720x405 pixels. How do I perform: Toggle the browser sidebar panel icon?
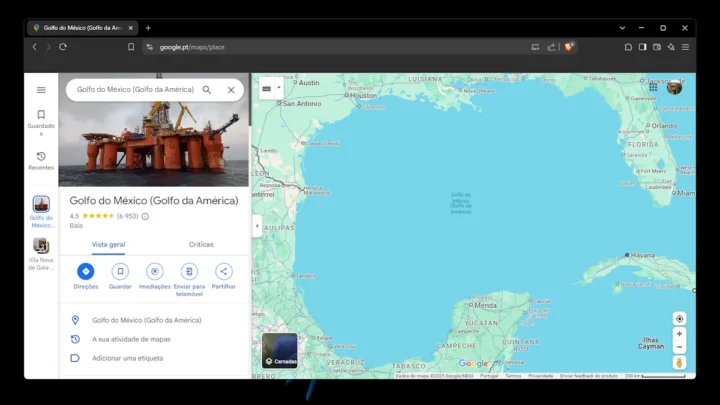[x=642, y=47]
